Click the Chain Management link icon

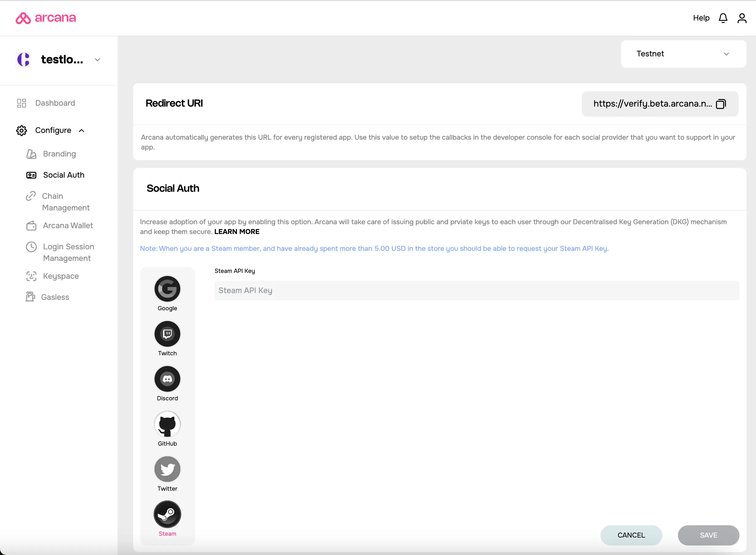31,196
